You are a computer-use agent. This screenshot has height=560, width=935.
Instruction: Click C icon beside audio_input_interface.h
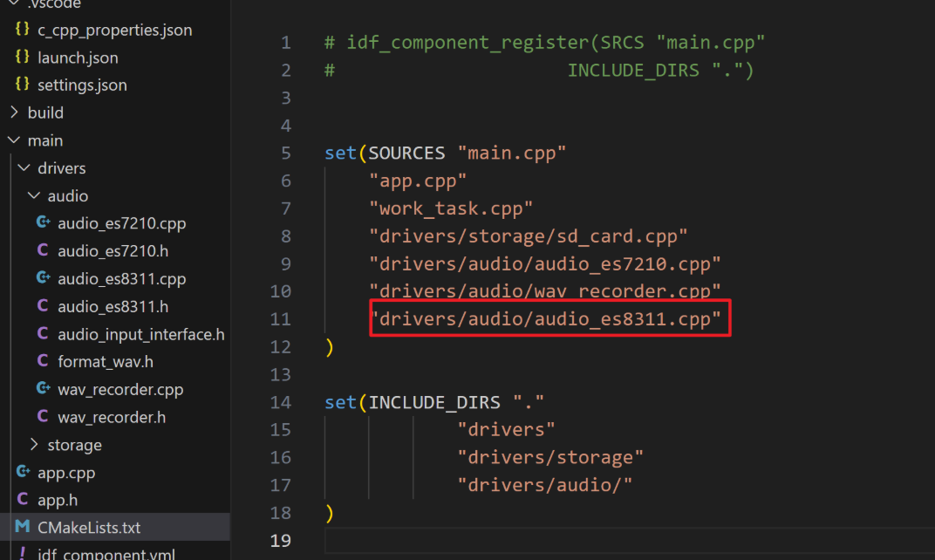[x=43, y=333]
